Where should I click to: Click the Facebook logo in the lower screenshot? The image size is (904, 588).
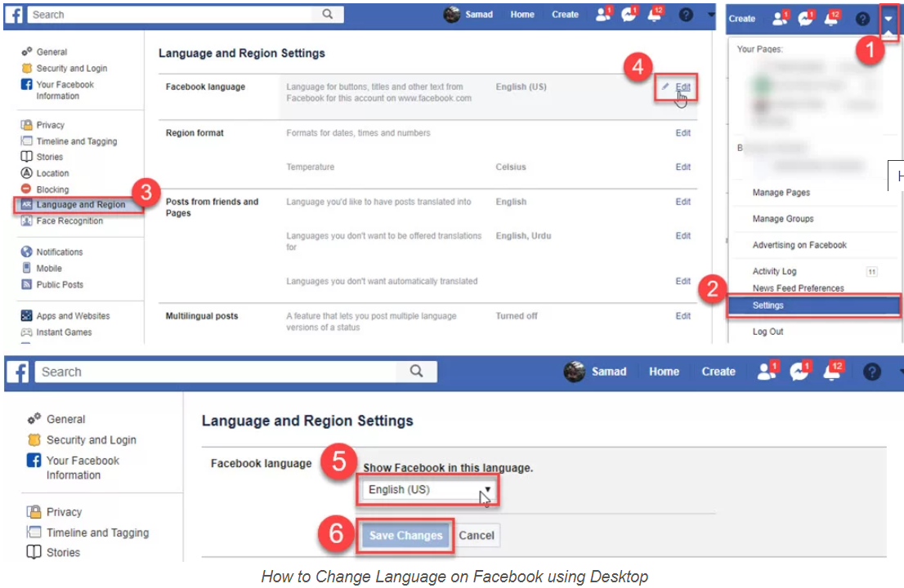[18, 372]
